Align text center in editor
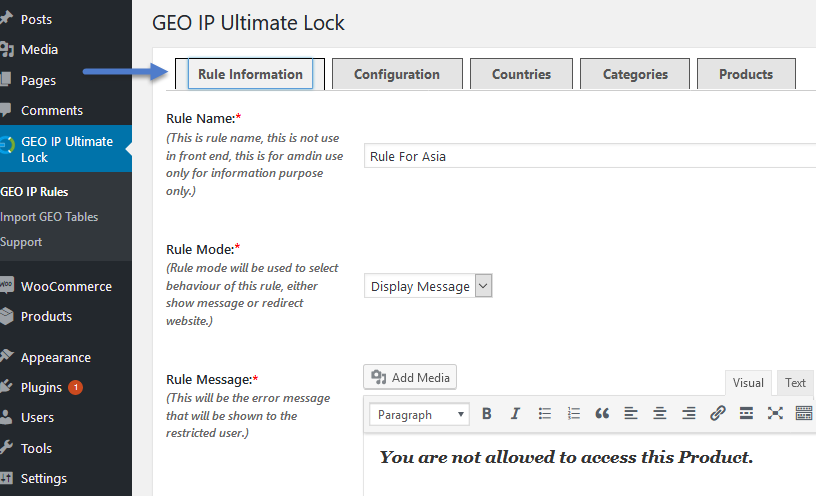Screen dimensions: 816x496 [660, 414]
